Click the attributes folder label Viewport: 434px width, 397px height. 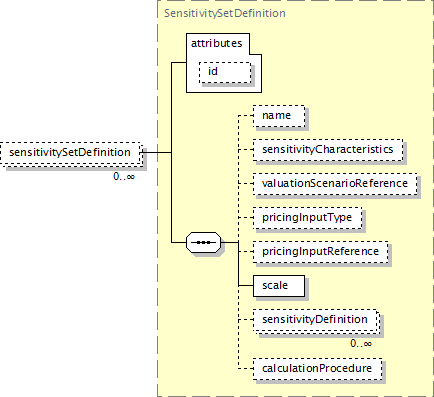(x=216, y=43)
